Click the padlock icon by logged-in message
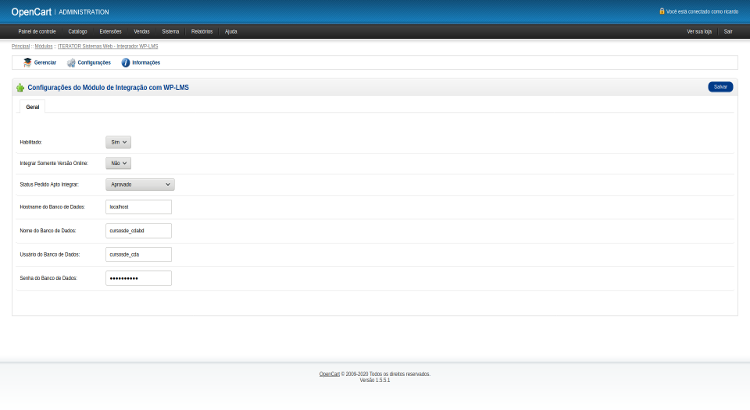 pos(662,11)
